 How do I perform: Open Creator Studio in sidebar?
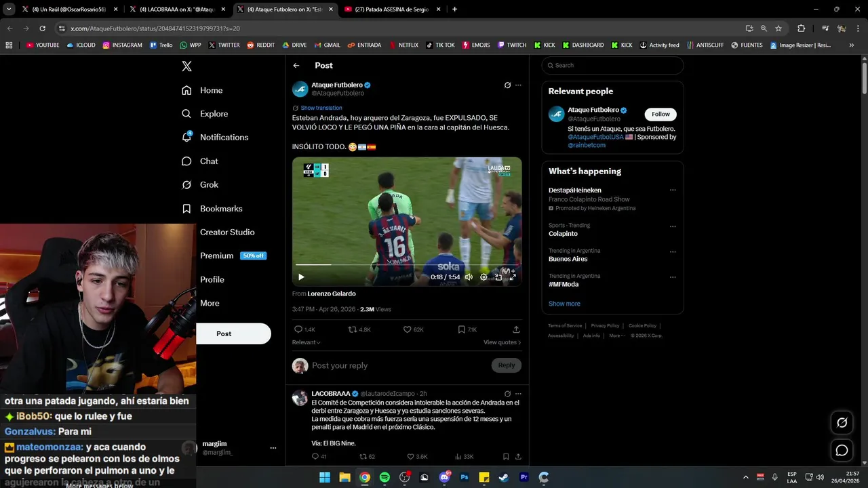pyautogui.click(x=227, y=232)
